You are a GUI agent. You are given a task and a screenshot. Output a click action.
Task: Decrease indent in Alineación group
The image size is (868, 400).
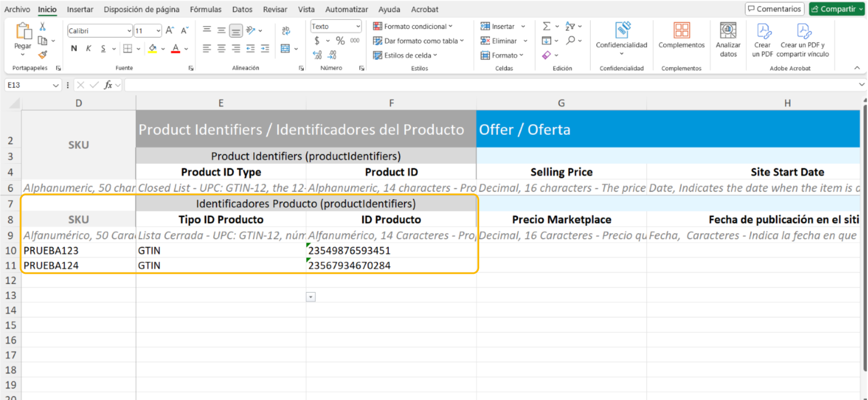[250, 48]
